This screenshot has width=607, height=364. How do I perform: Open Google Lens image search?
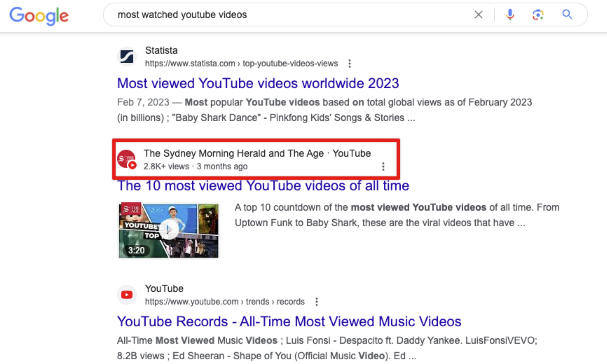click(x=538, y=15)
